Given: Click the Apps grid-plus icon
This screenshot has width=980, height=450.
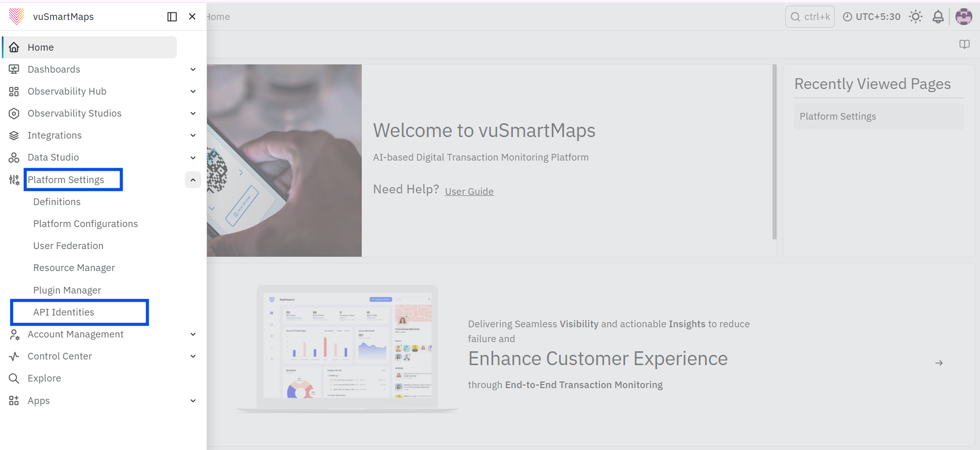Looking at the screenshot, I should 14,400.
